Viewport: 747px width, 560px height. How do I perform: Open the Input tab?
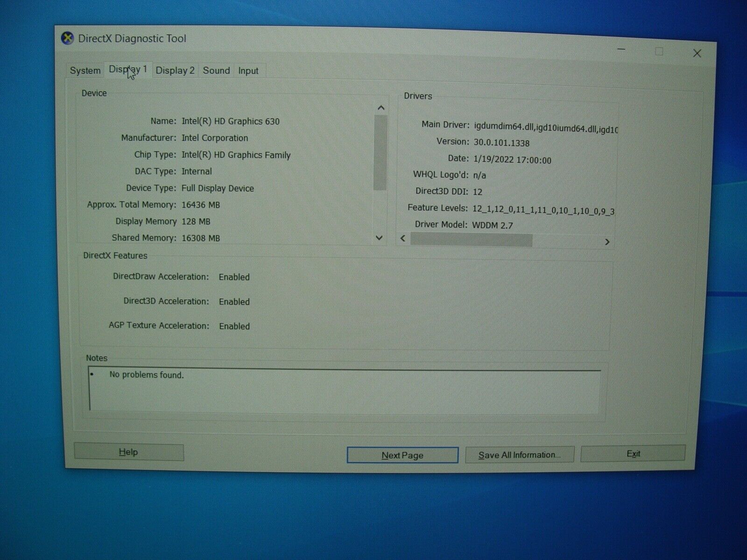click(248, 71)
